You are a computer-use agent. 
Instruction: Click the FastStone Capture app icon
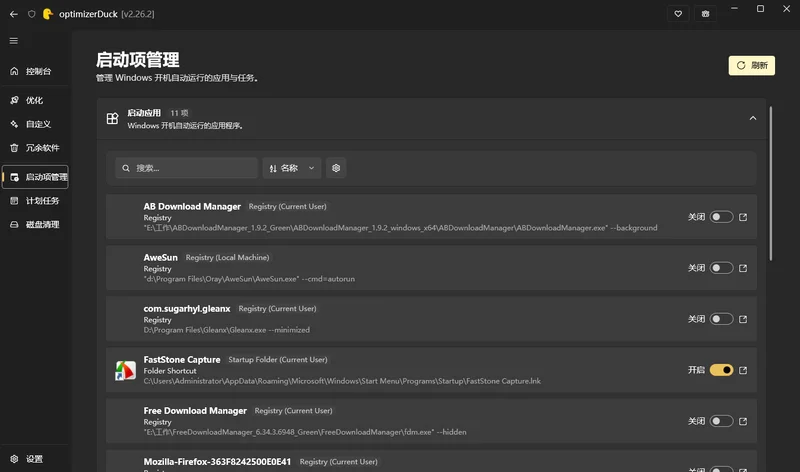(126, 370)
